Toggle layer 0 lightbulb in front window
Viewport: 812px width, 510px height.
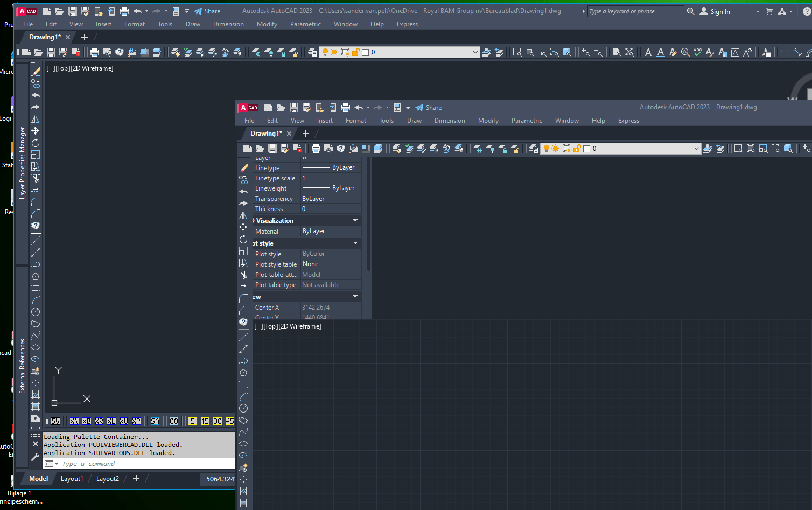tap(546, 149)
